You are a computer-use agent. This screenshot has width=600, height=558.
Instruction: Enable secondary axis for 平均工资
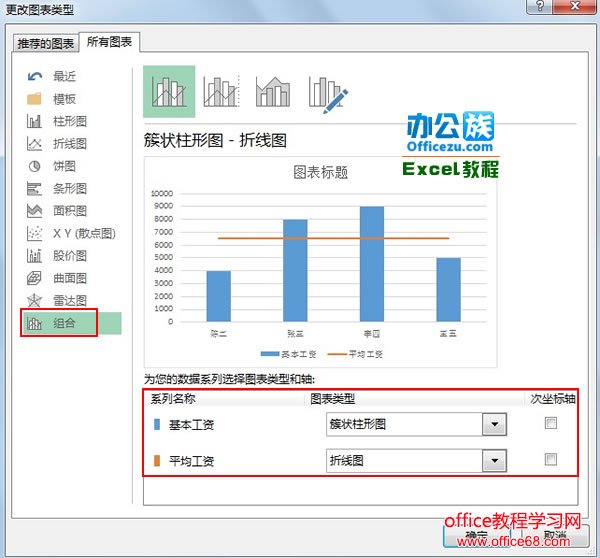pos(551,459)
